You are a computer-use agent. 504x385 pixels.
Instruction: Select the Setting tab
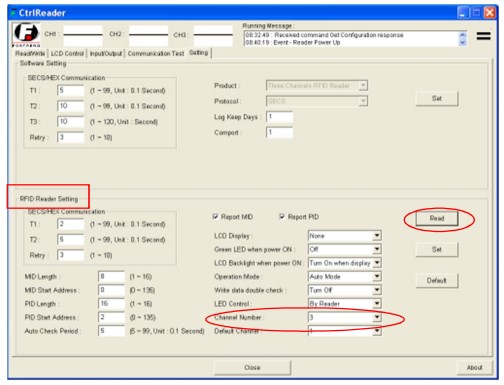(x=199, y=53)
